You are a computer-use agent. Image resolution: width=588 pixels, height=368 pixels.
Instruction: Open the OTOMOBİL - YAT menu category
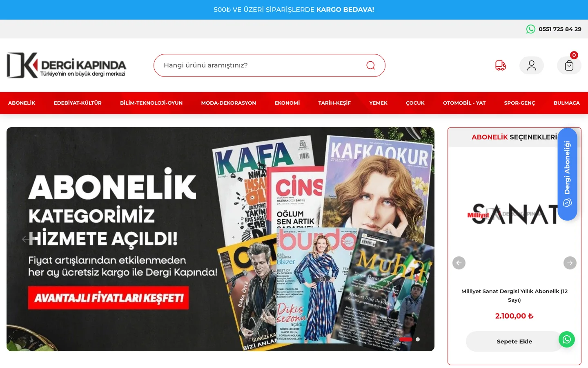464,103
